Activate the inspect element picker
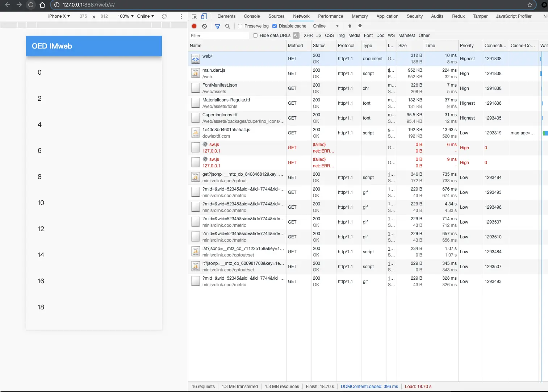548x392 pixels. point(194,16)
